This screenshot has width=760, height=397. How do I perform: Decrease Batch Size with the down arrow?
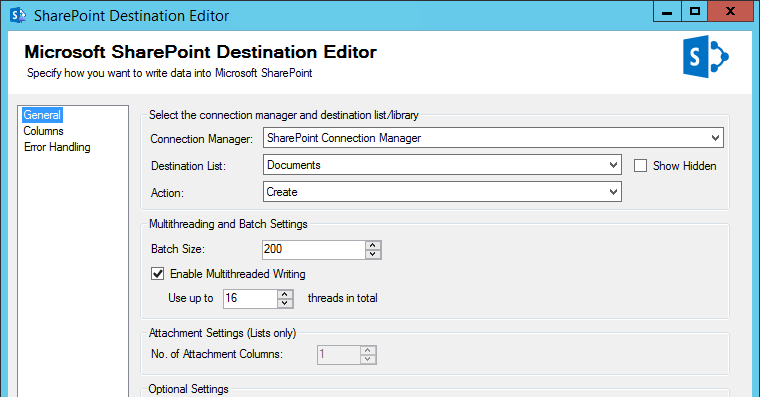(373, 254)
